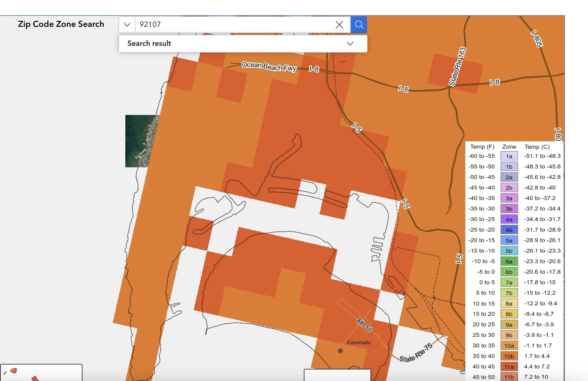Screen dimensions: 588x381
Task: Clear the zip code with X icon
Action: click(x=339, y=25)
